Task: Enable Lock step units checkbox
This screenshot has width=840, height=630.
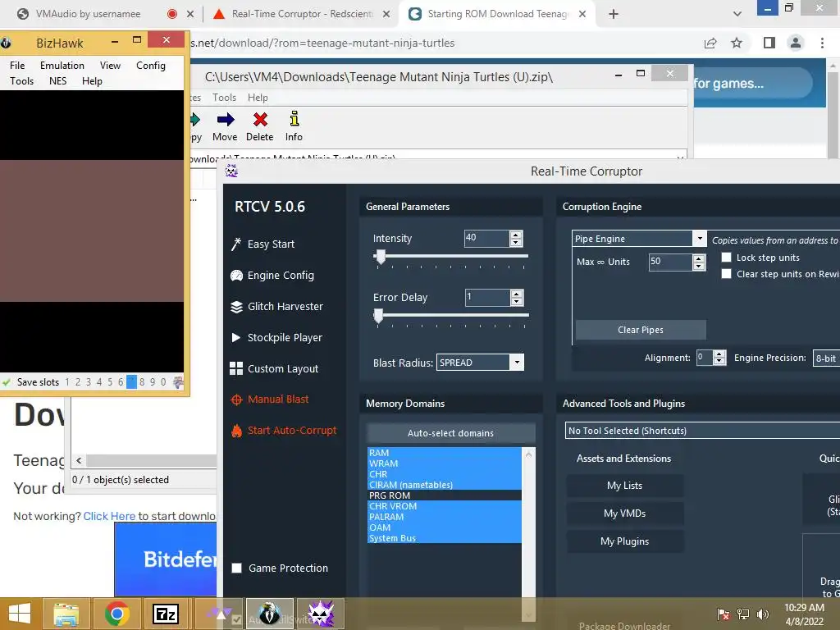Action: 726,258
